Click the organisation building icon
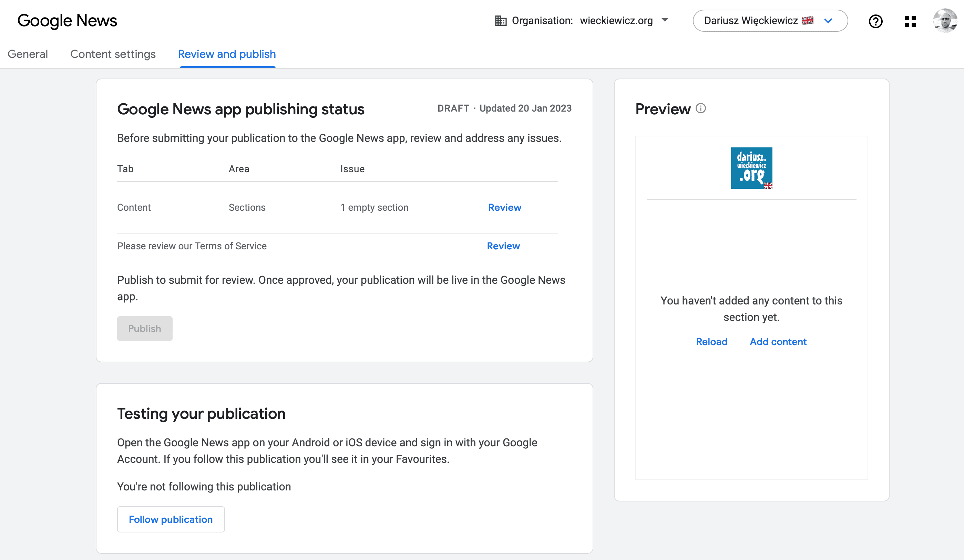 pyautogui.click(x=500, y=21)
